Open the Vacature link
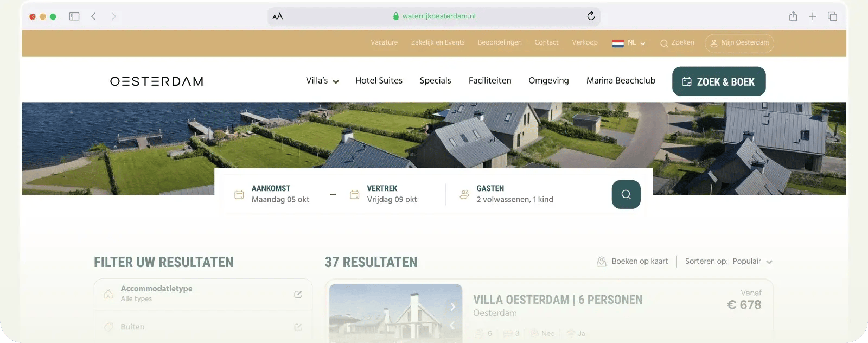Screen dimensions: 868x343 click(384, 42)
